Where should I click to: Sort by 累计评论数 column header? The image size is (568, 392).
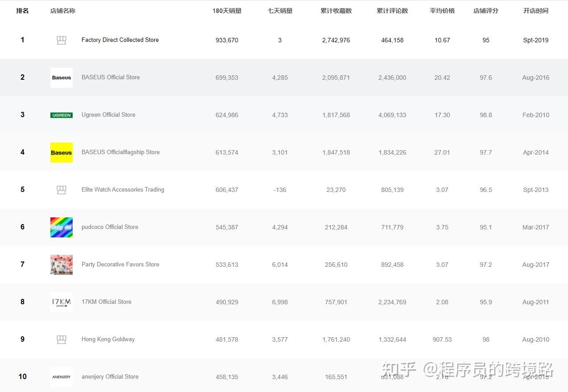point(392,11)
